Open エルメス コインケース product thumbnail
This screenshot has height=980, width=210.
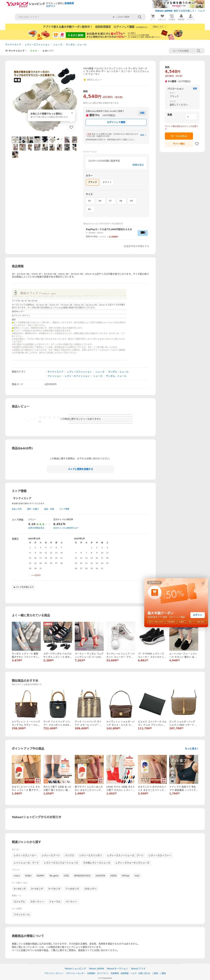pyautogui.click(x=152, y=704)
